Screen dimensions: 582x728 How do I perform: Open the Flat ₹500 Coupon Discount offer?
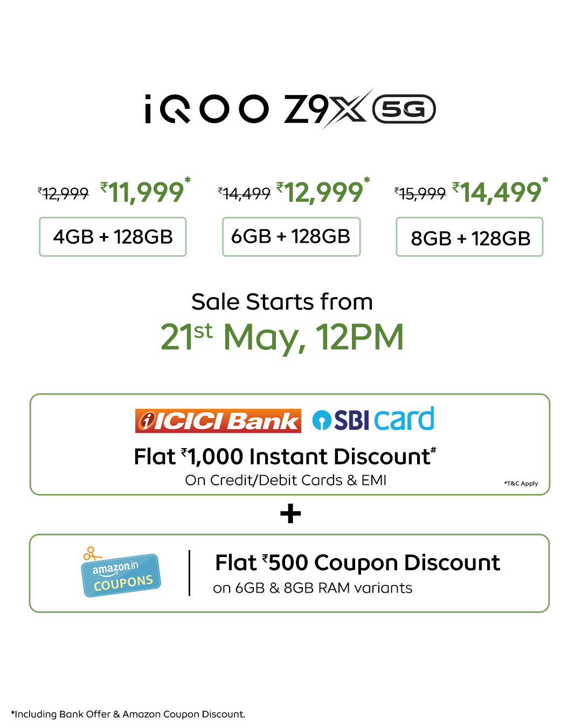[x=357, y=563]
